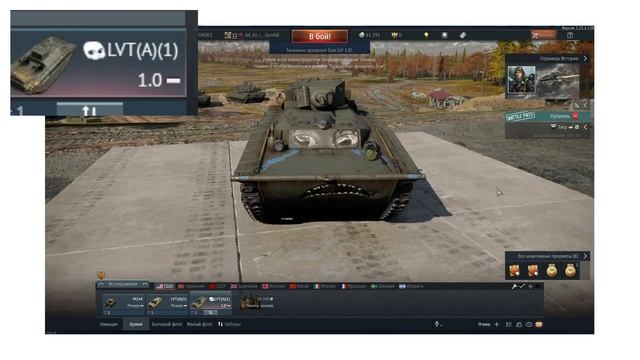This screenshot has height=360, width=640.
Task: Switch to the Швеция nation tab
Action: (382, 287)
